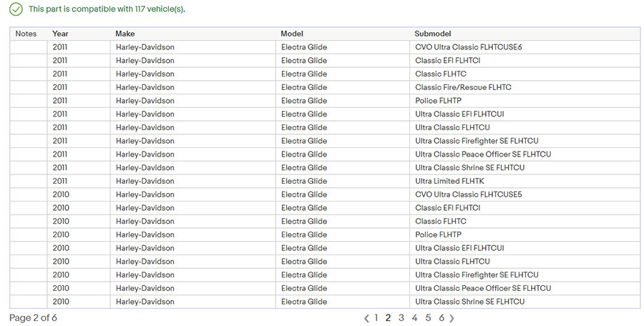The width and height of the screenshot is (644, 326).
Task: Click 2011 Ultra Classic Firefighter SE FLHTCU
Action: [477, 141]
